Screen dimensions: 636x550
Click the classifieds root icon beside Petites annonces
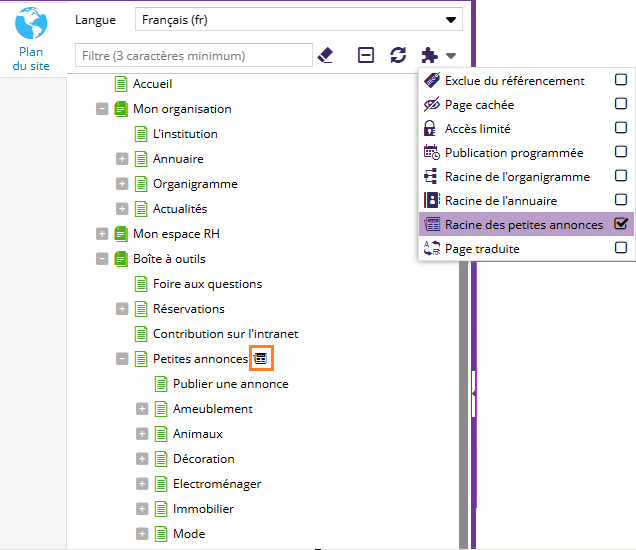260,358
